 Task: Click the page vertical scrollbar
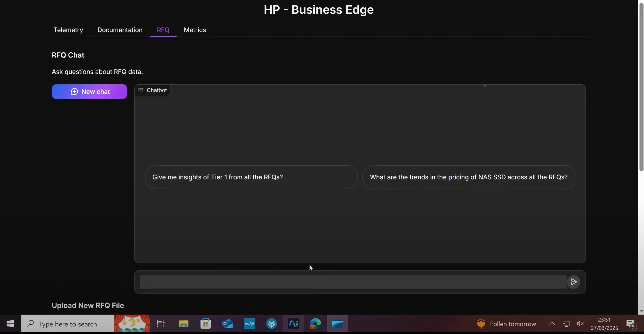point(641,87)
